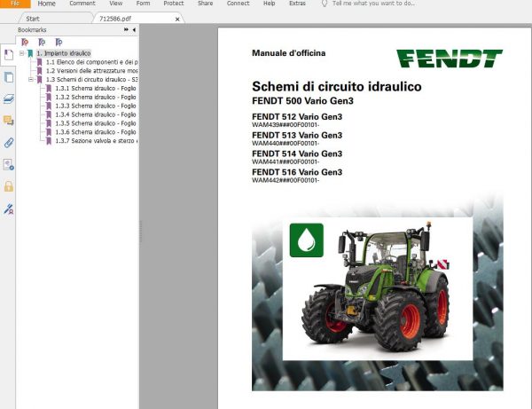532x409 pixels.
Task: Open bookmark '1.3.7 Sezione valvola e sterzo'
Action: (97, 141)
